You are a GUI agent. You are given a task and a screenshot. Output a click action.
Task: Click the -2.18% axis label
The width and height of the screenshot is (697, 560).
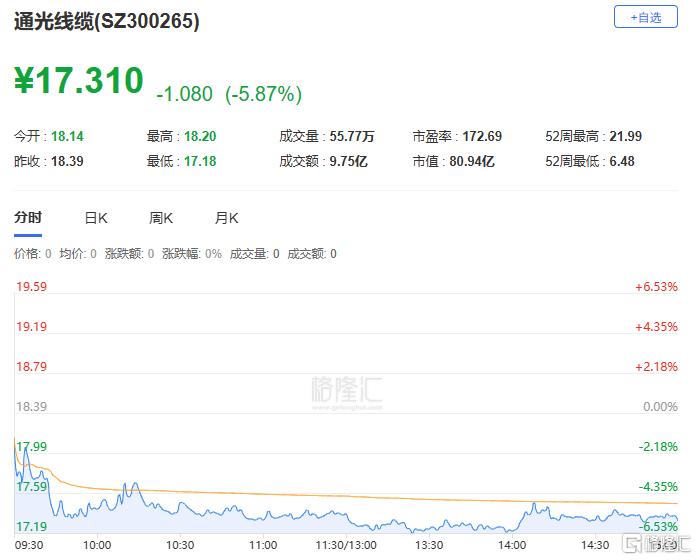tap(658, 447)
